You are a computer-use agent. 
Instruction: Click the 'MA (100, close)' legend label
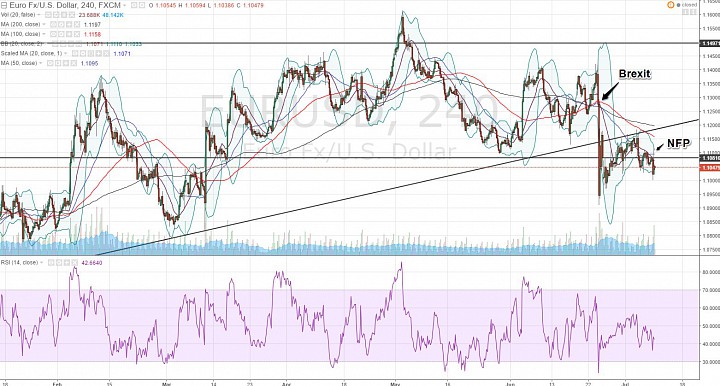click(x=20, y=34)
